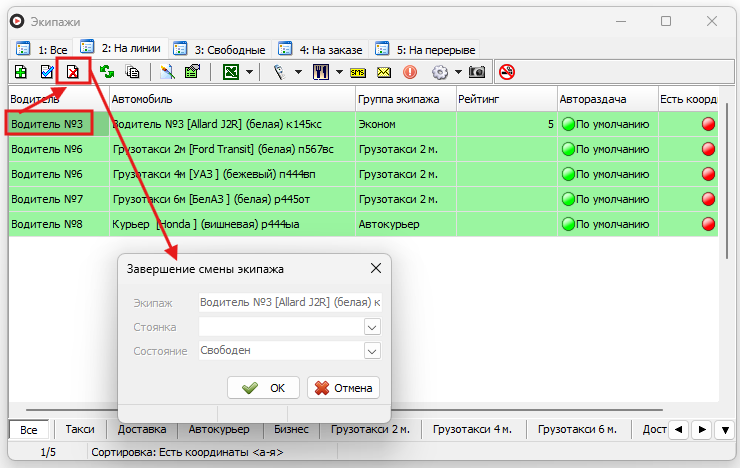Viewport: 740px width, 468px height.
Task: Click the left bottom tabs arrow button
Action: (x=679, y=430)
